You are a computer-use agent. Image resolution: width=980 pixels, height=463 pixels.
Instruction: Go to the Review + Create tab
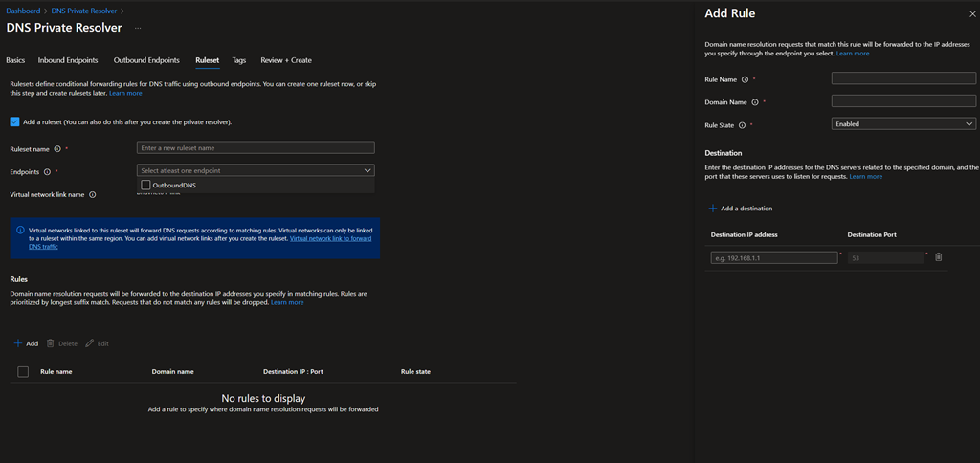coord(286,60)
